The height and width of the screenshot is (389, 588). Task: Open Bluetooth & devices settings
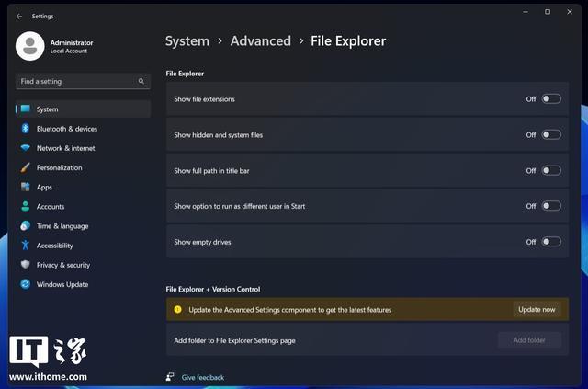tap(66, 129)
